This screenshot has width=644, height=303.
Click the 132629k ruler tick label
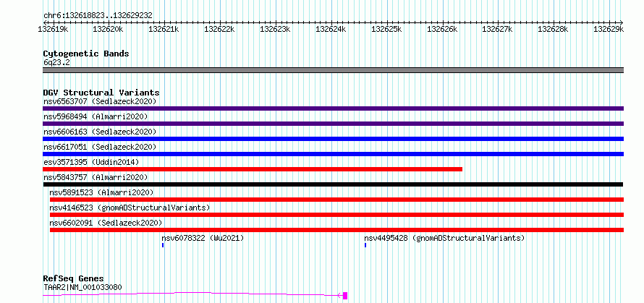(609, 29)
